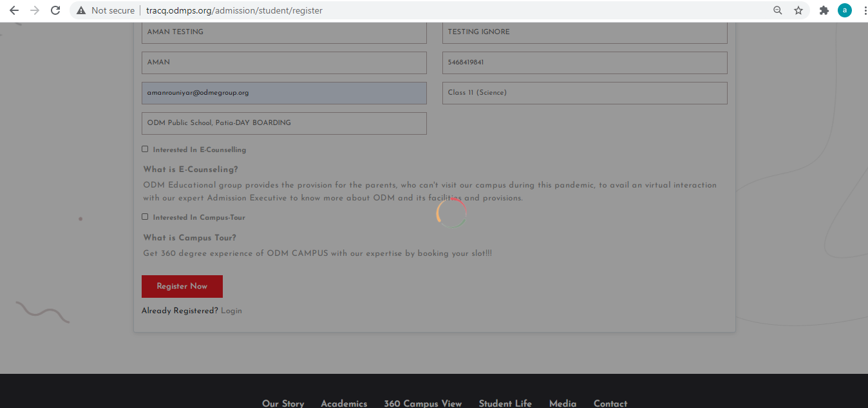868x408 pixels.
Task: Open the zoom magnifier icon in address bar
Action: tap(778, 10)
